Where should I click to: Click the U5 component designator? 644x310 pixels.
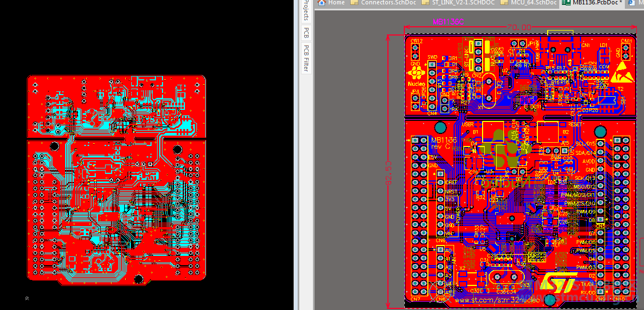click(x=482, y=249)
